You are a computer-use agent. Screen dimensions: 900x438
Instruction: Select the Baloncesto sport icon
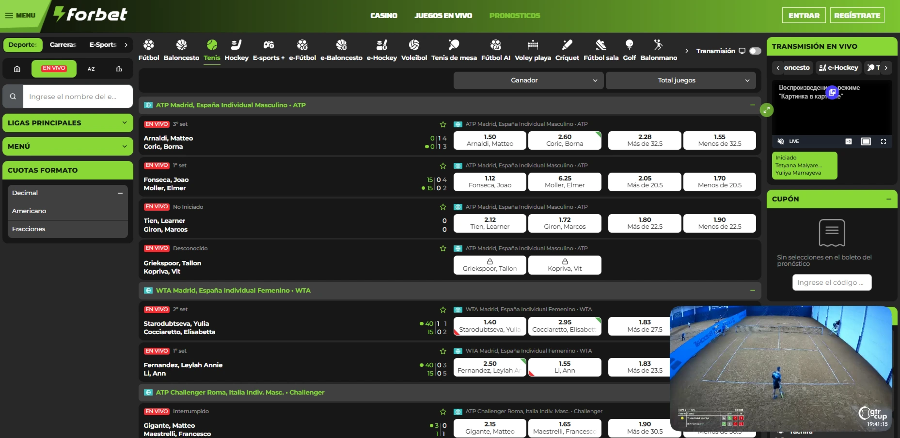point(181,50)
